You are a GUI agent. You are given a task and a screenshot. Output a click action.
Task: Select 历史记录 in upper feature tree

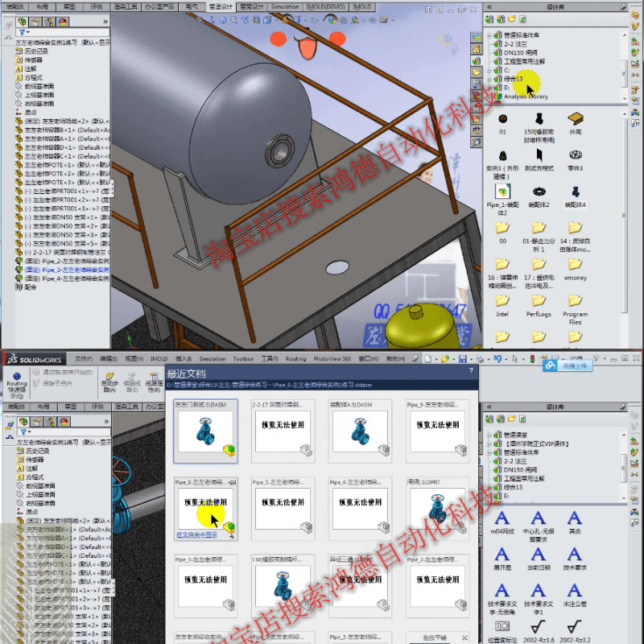32,51
